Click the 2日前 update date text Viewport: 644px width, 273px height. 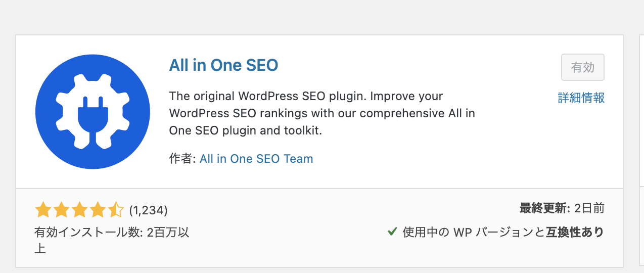coord(589,208)
